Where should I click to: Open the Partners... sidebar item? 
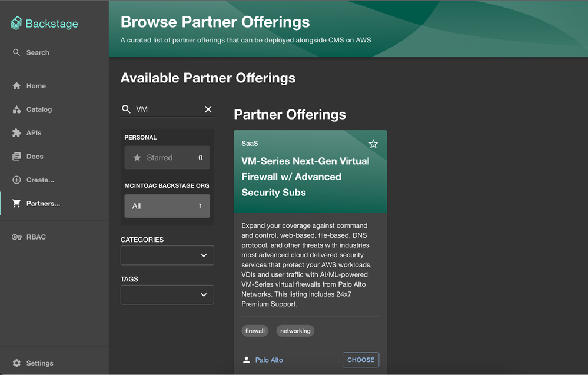click(54, 203)
